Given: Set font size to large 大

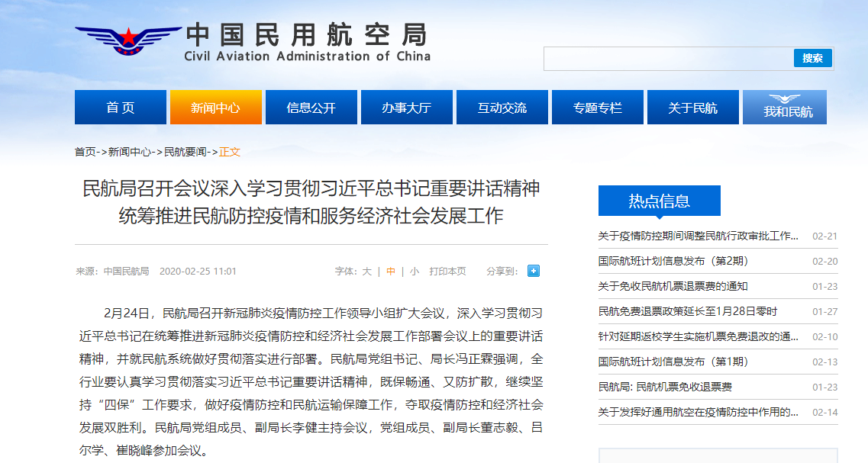Looking at the screenshot, I should tap(366, 272).
